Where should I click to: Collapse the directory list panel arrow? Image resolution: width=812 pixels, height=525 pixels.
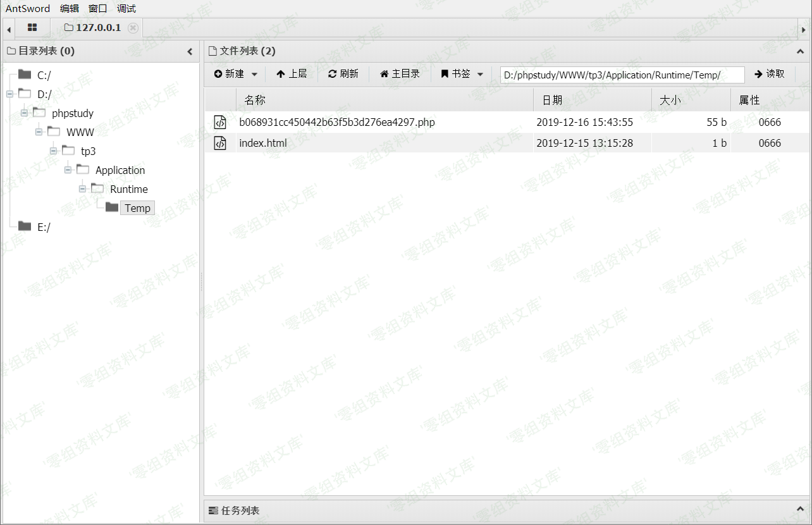[190, 52]
